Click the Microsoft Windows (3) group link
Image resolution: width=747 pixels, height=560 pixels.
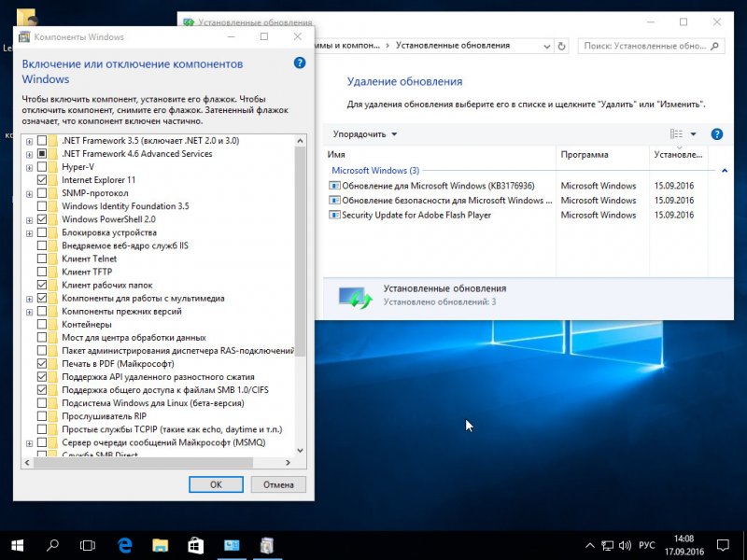[375, 171]
